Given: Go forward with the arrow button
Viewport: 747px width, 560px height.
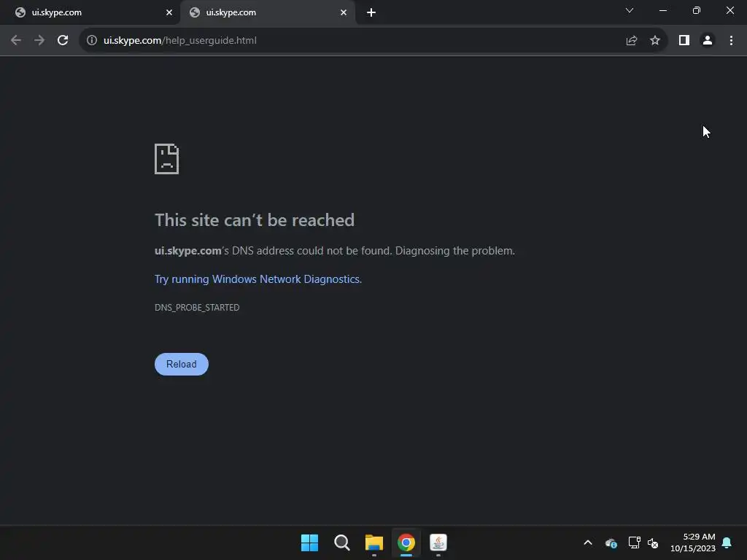Looking at the screenshot, I should (39, 41).
